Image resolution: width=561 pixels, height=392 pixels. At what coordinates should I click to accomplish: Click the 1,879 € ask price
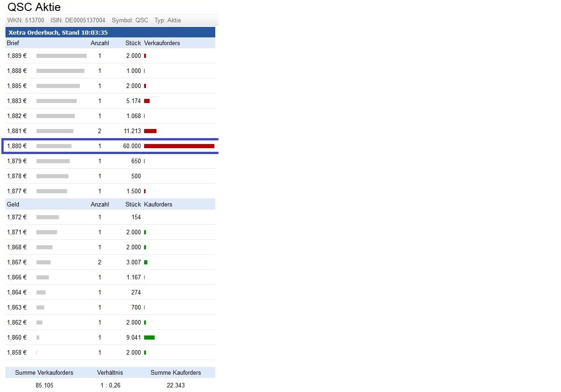tap(17, 161)
